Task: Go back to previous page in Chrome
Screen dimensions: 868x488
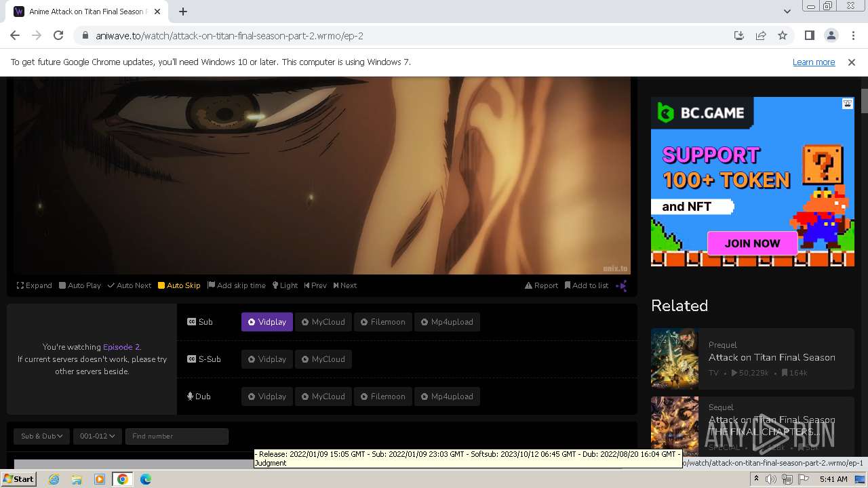Action: pos(15,35)
